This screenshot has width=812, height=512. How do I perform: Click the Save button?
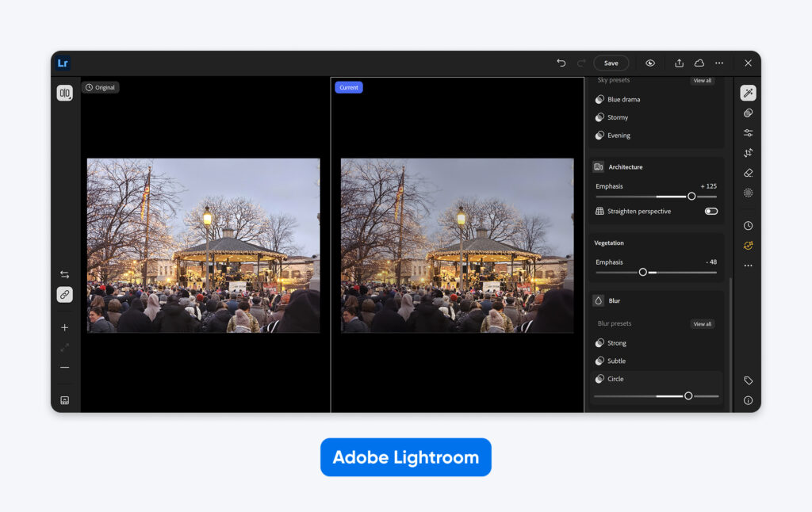coord(611,63)
